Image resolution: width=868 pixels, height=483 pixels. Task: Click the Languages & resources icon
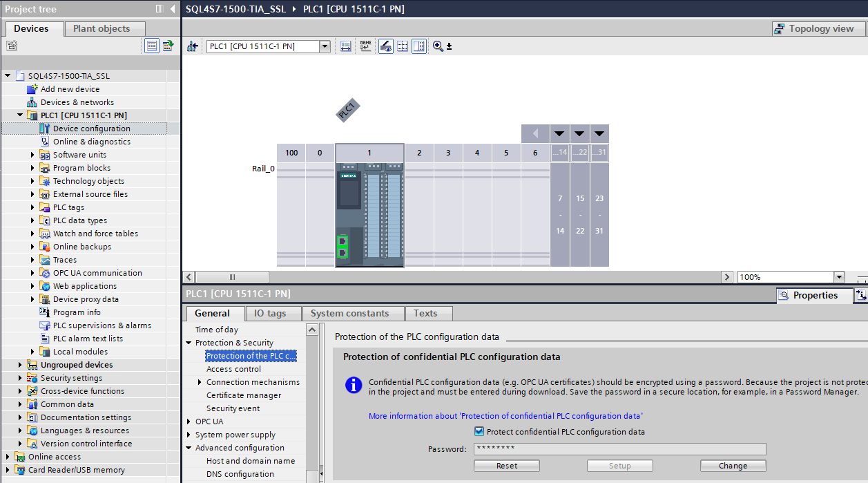32,430
